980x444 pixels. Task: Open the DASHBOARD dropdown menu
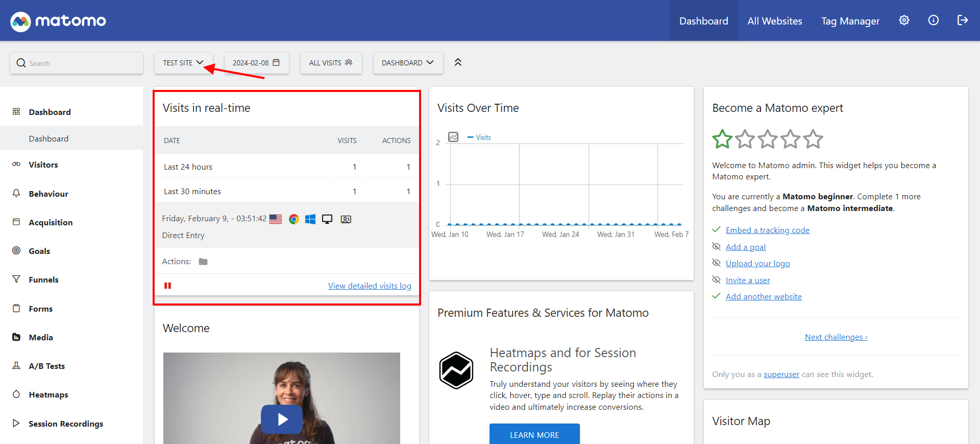tap(407, 63)
